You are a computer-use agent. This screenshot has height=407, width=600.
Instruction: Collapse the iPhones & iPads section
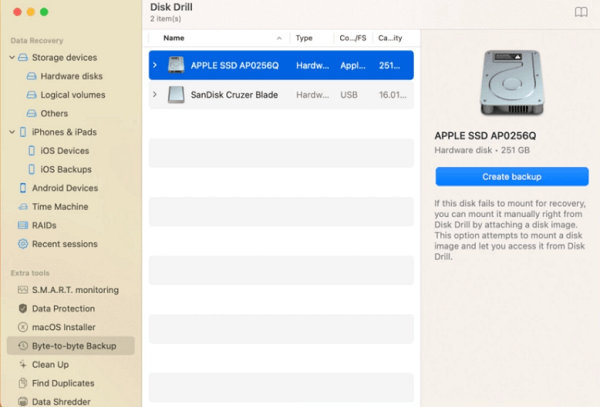point(11,132)
